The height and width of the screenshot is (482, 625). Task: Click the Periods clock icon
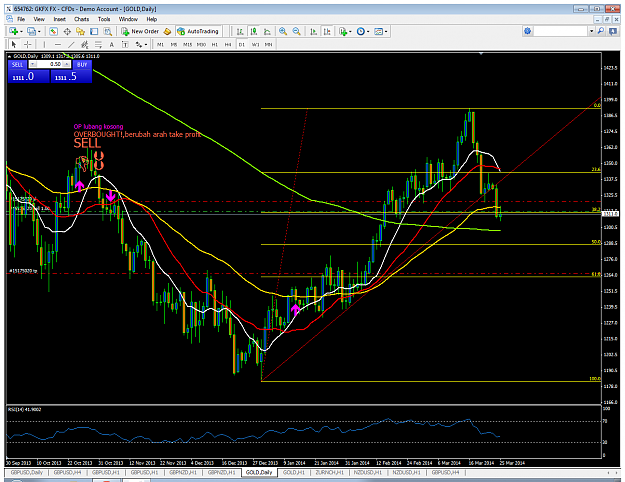(x=361, y=31)
